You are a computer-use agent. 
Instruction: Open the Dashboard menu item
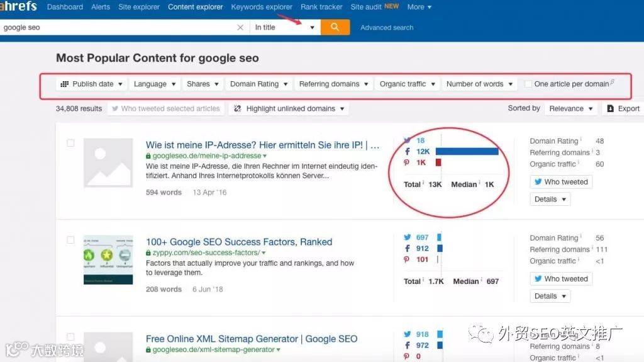click(x=65, y=7)
